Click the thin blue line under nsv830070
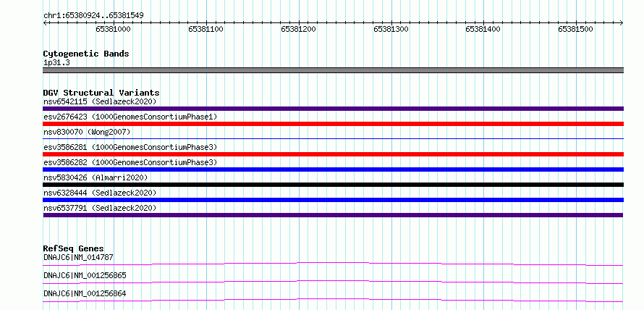This screenshot has width=644, height=310. [333, 139]
